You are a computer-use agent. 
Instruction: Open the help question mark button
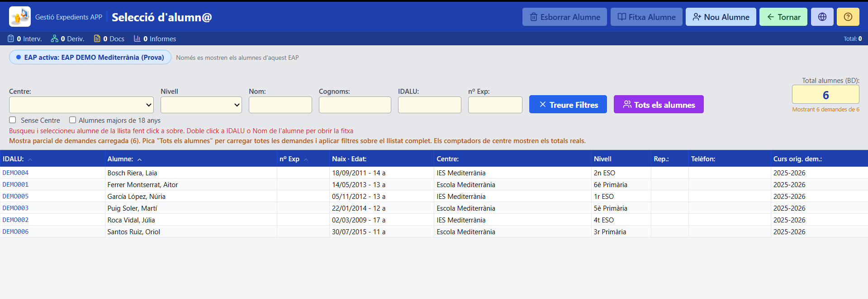click(848, 17)
